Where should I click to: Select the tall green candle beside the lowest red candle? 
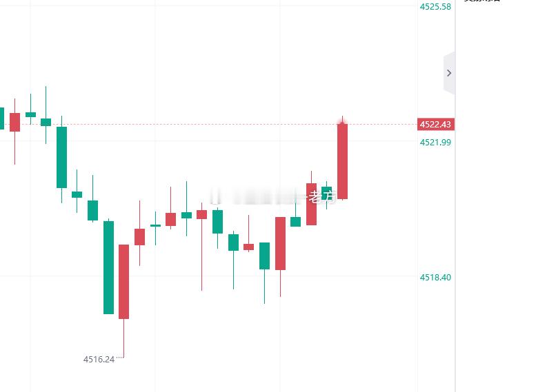click(108, 267)
